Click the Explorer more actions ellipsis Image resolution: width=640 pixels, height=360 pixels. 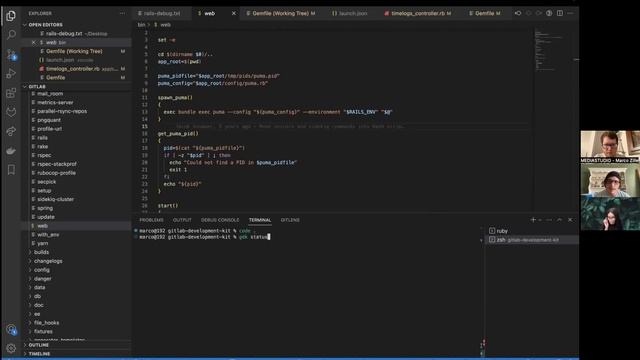[x=122, y=13]
